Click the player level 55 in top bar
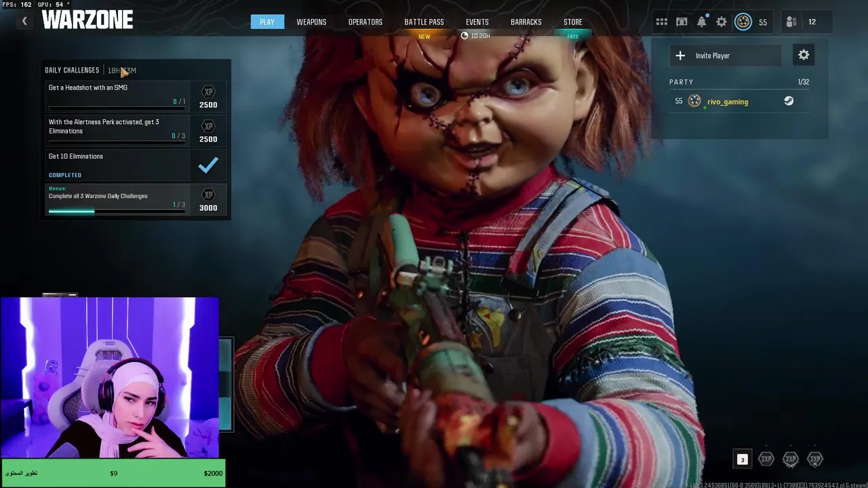Screen dimensions: 868x488 (763, 22)
